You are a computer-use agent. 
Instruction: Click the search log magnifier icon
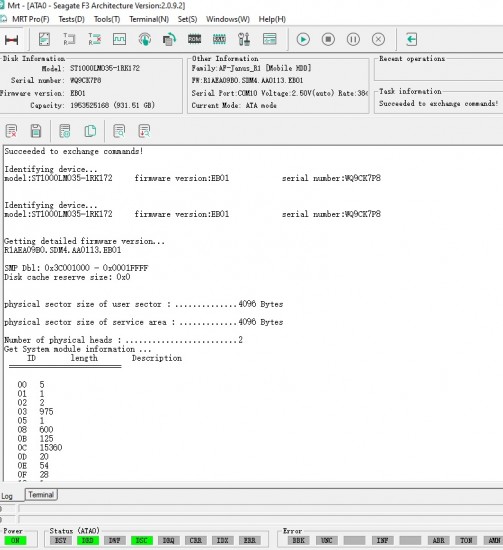(x=120, y=131)
